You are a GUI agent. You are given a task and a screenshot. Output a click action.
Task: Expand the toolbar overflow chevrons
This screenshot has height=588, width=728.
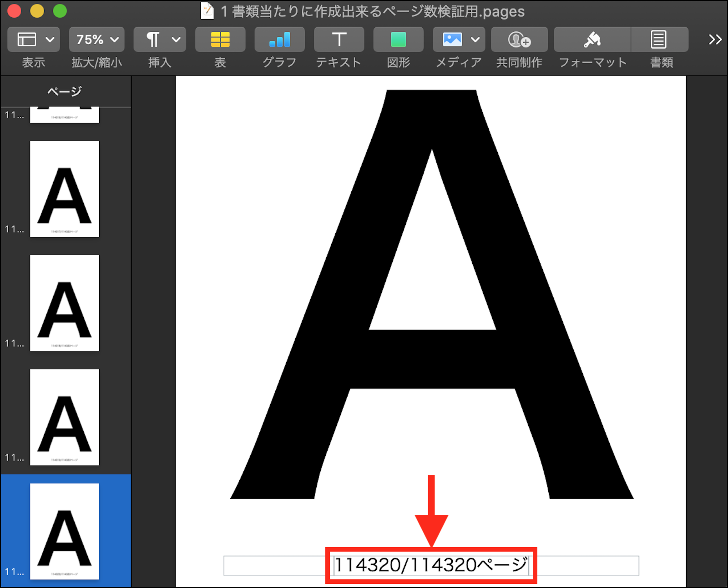[715, 40]
